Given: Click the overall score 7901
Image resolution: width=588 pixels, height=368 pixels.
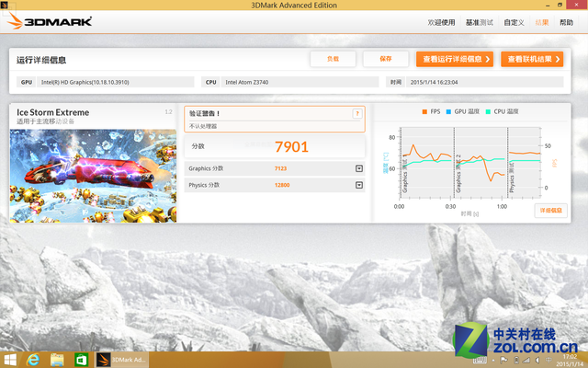Looking at the screenshot, I should point(291,147).
